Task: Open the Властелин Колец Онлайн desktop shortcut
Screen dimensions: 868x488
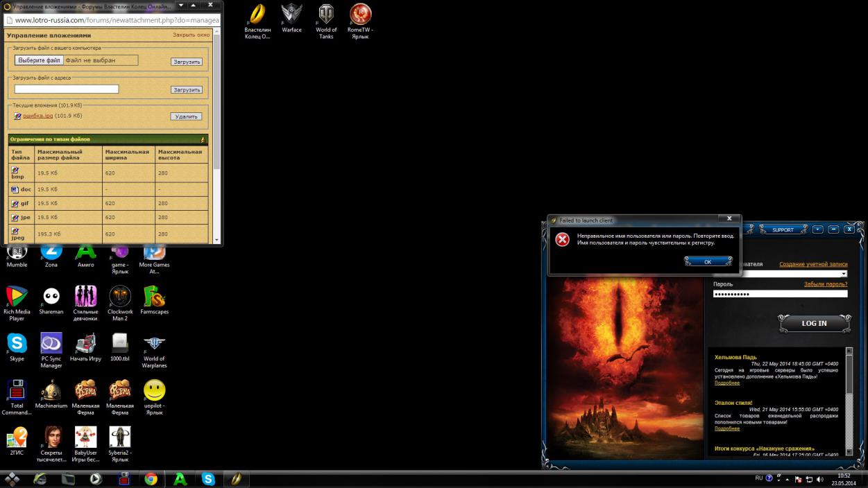Action: (257, 21)
